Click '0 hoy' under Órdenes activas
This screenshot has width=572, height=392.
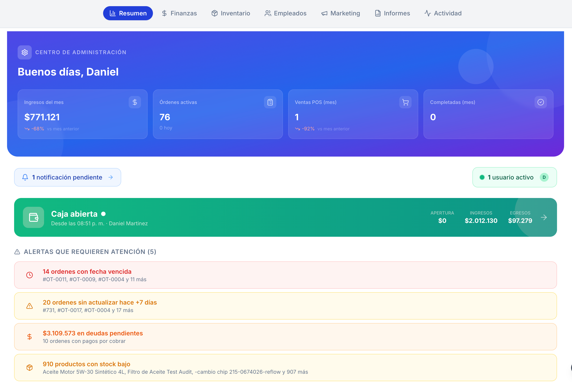coord(166,128)
